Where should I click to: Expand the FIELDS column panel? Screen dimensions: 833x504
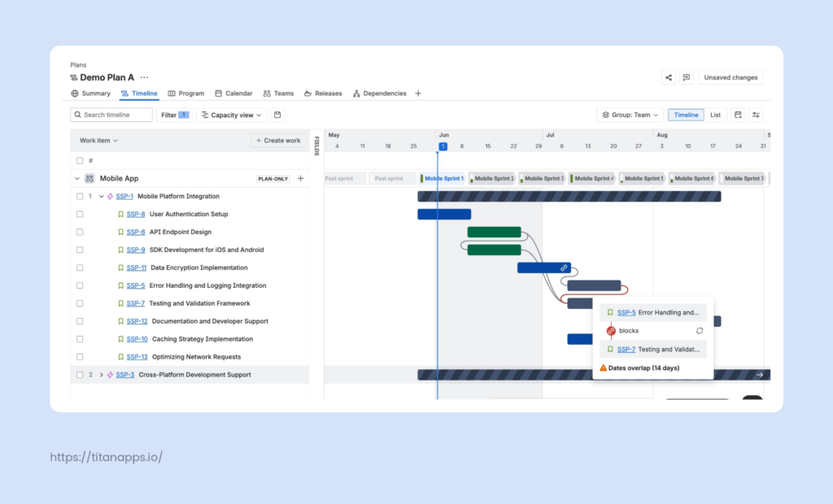316,146
